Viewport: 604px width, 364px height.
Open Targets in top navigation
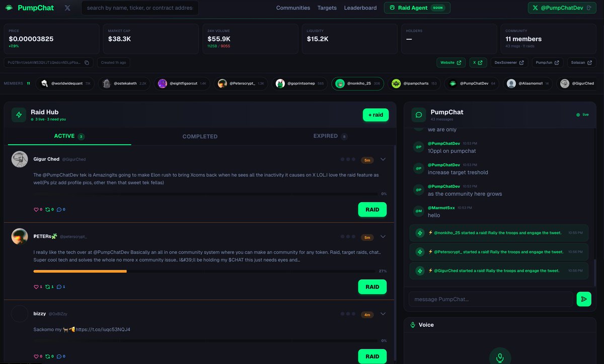coord(327,8)
